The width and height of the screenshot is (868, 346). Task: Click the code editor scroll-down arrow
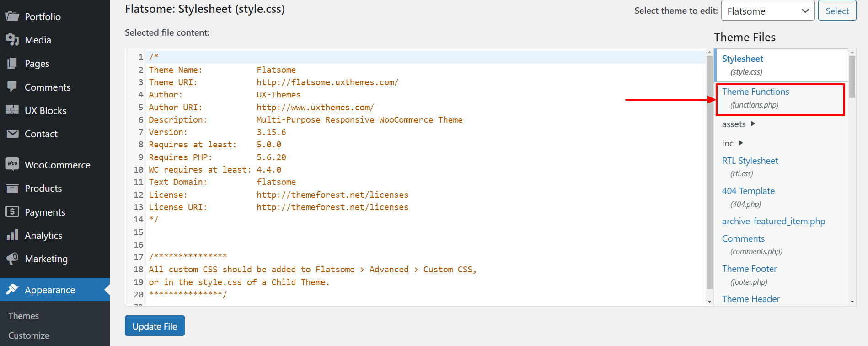(710, 301)
